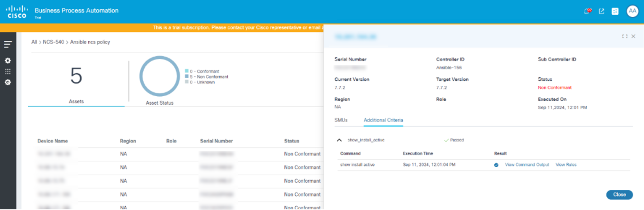
Task: Click the Close button
Action: pyautogui.click(x=619, y=194)
